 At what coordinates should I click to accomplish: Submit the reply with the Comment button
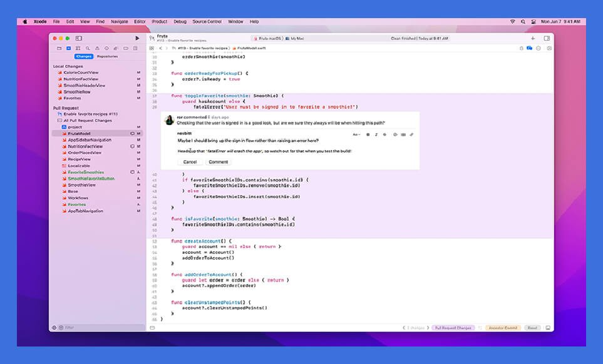click(x=218, y=162)
